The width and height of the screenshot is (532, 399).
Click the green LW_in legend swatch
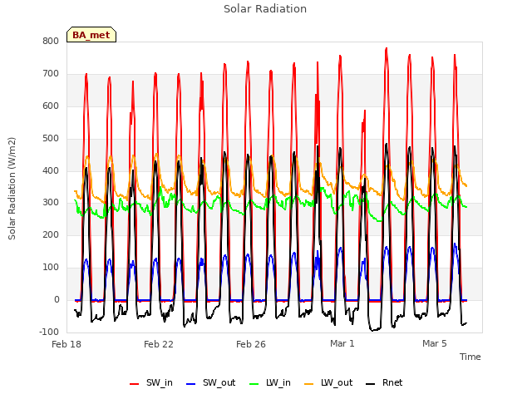254,384
